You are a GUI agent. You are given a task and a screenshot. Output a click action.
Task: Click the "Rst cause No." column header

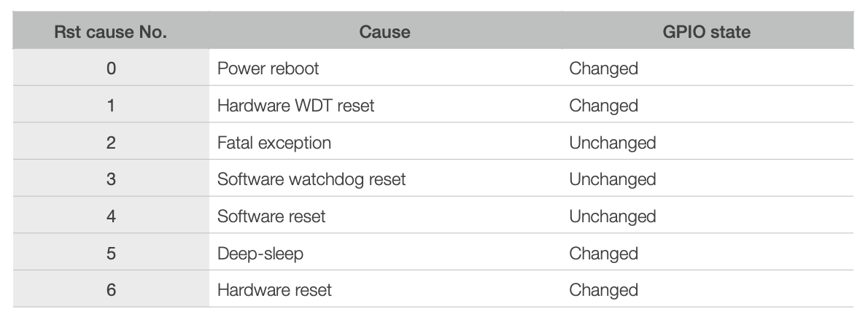pos(111,32)
